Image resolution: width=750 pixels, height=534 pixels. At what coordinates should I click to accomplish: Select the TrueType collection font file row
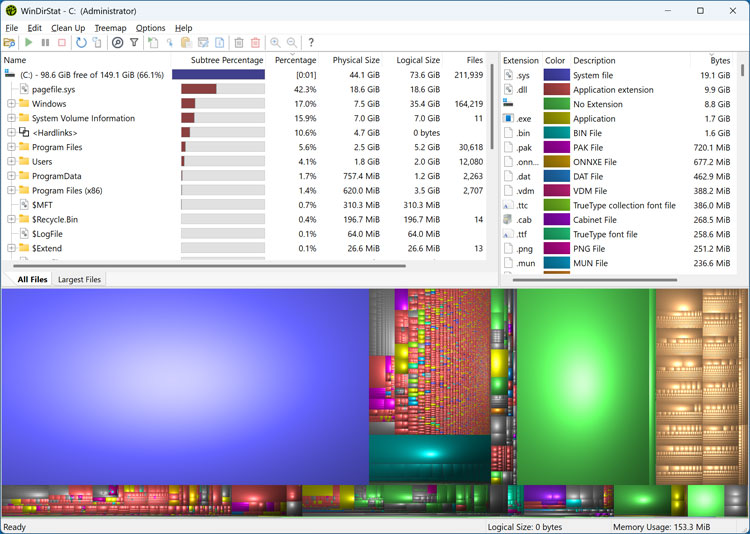click(x=617, y=205)
